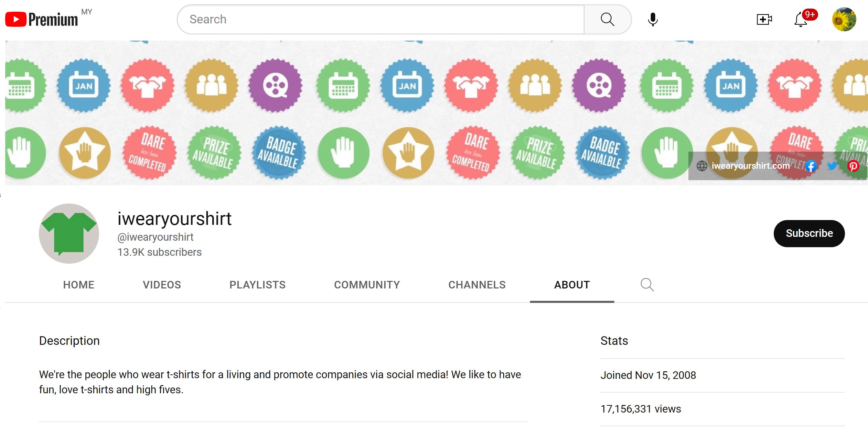Viewport: 868px width, 427px height.
Task: Click the Description heading
Action: coord(69,341)
